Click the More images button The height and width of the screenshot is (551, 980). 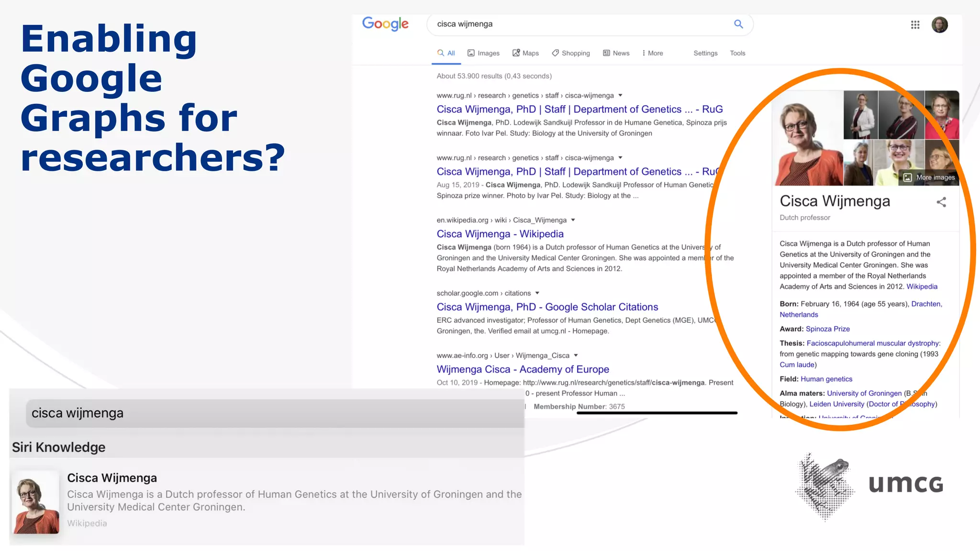[929, 177]
